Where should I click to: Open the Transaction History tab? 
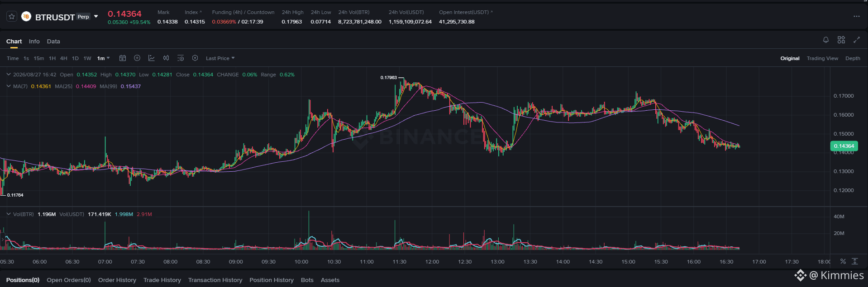click(x=215, y=280)
